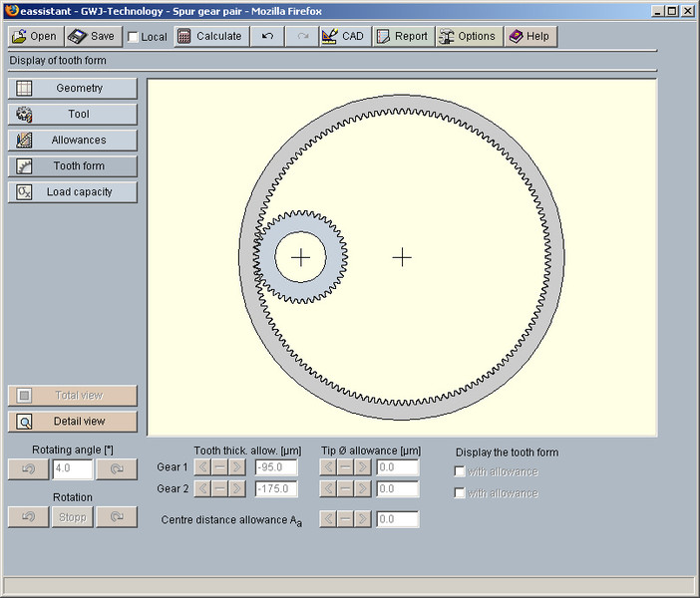Increase centre distance allowance with right arrow
The image size is (700, 598).
pyautogui.click(x=362, y=519)
